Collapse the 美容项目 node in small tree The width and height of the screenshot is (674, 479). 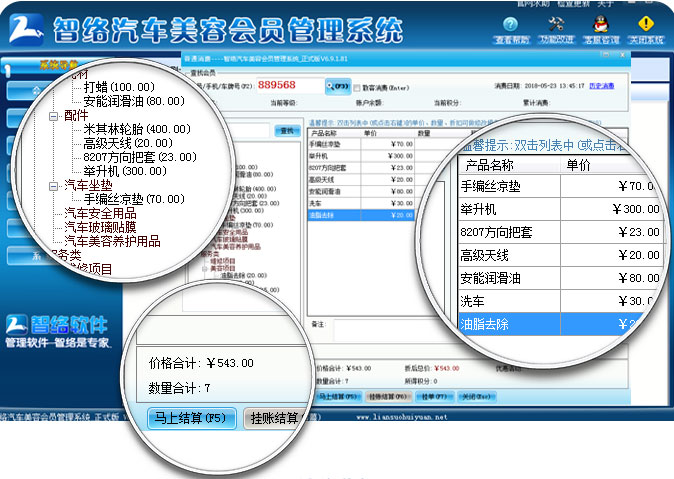[205, 268]
